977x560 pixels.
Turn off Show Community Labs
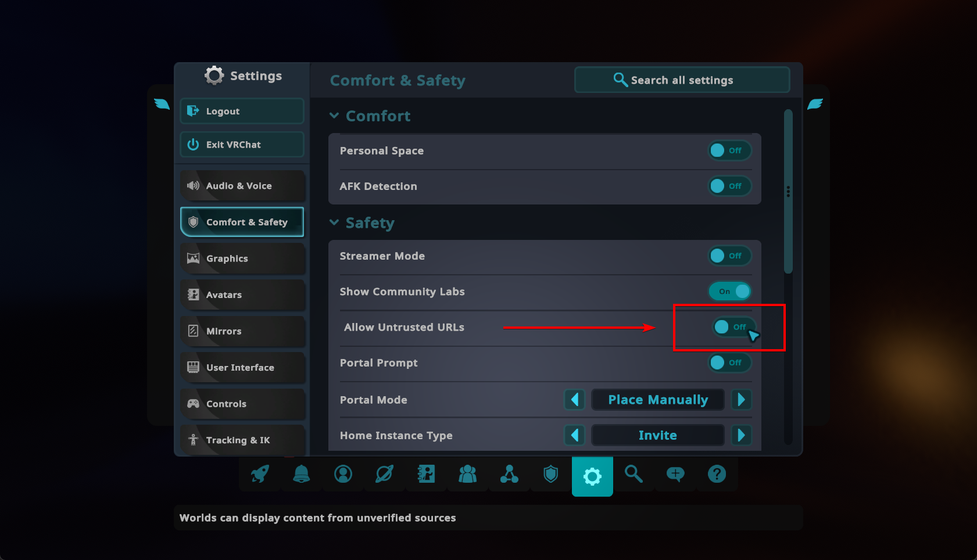pyautogui.click(x=731, y=291)
